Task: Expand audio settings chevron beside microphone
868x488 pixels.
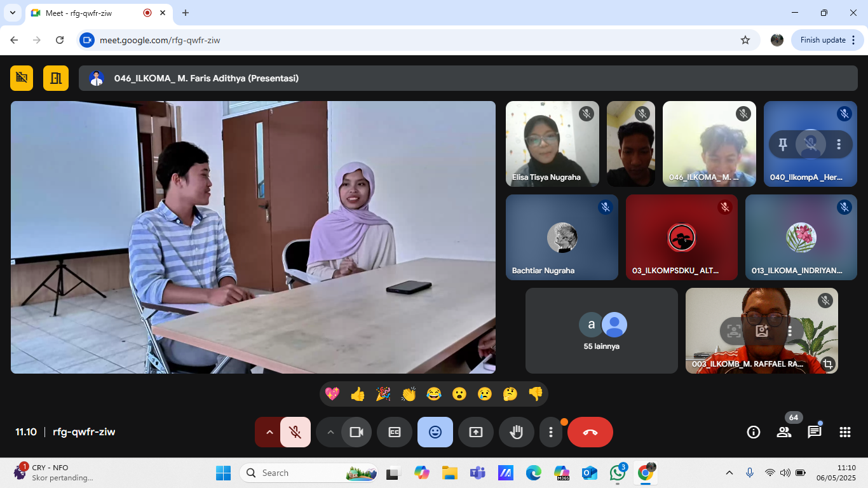Action: tap(269, 432)
